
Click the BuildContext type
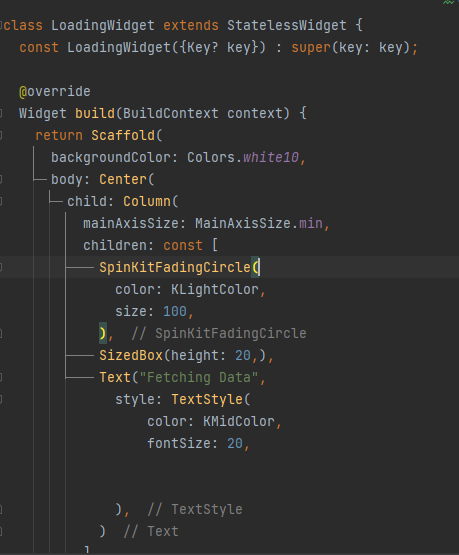[171, 114]
